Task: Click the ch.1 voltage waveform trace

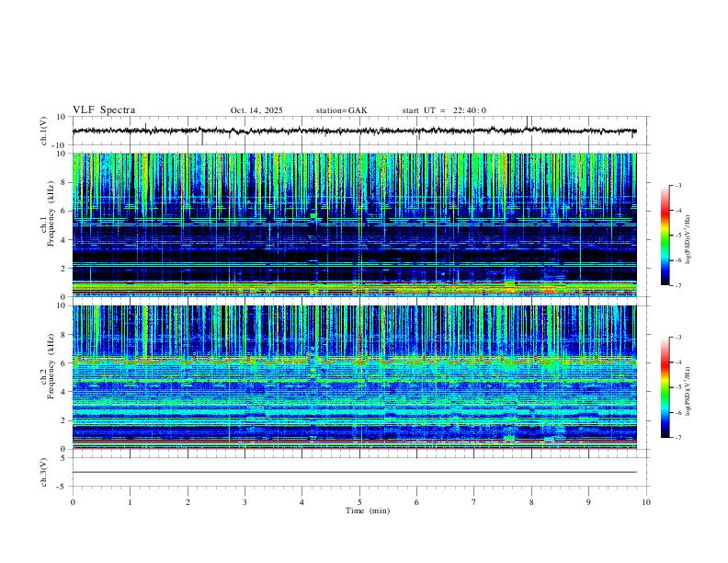Action: [354, 131]
